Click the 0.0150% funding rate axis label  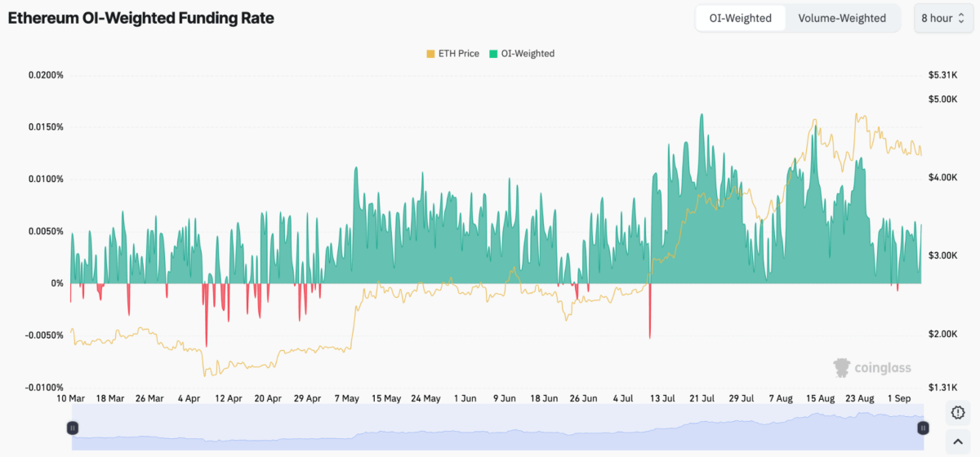[x=46, y=127]
